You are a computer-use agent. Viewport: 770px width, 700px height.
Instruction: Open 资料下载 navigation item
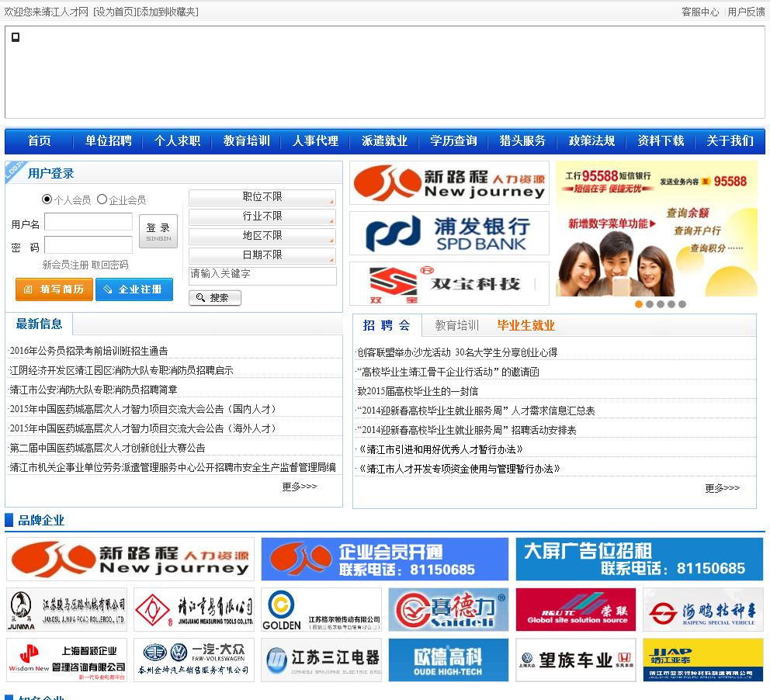661,141
